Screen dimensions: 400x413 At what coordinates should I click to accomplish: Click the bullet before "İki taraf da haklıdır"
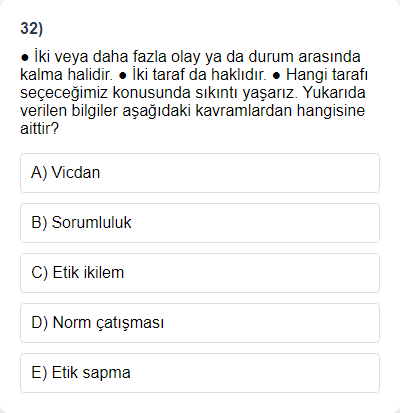point(123,75)
